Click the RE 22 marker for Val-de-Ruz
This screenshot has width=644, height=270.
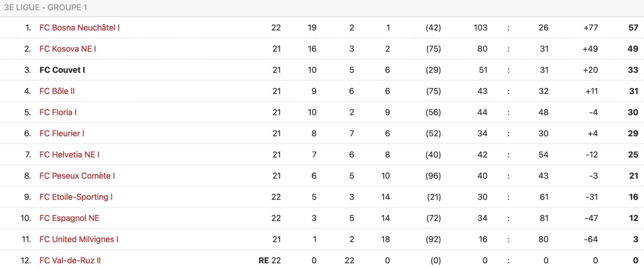(270, 260)
